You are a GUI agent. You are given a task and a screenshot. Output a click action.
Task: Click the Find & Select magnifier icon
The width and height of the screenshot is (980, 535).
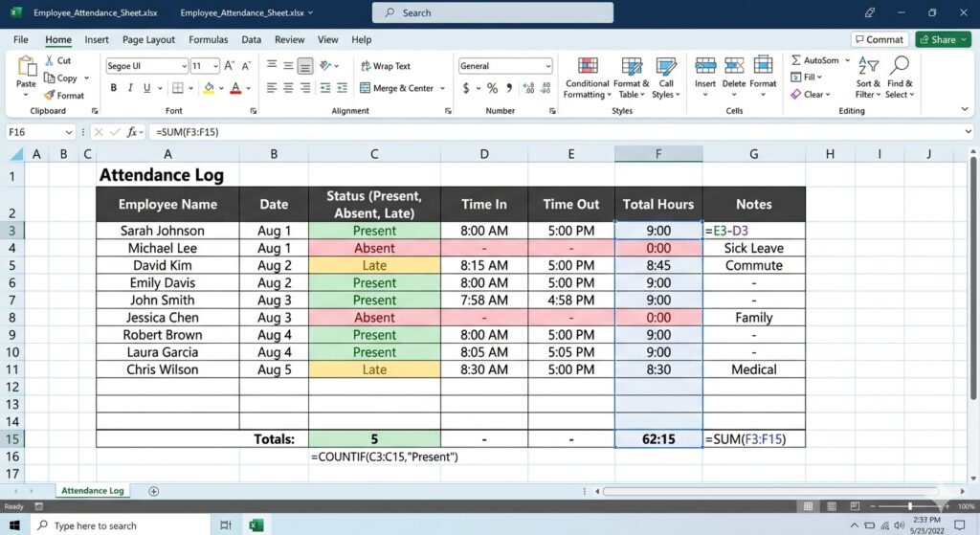coord(900,65)
